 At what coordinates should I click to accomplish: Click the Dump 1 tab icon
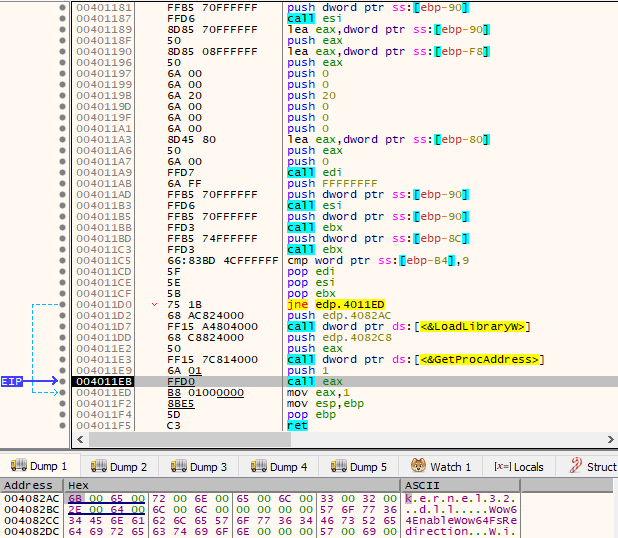[x=19, y=465]
